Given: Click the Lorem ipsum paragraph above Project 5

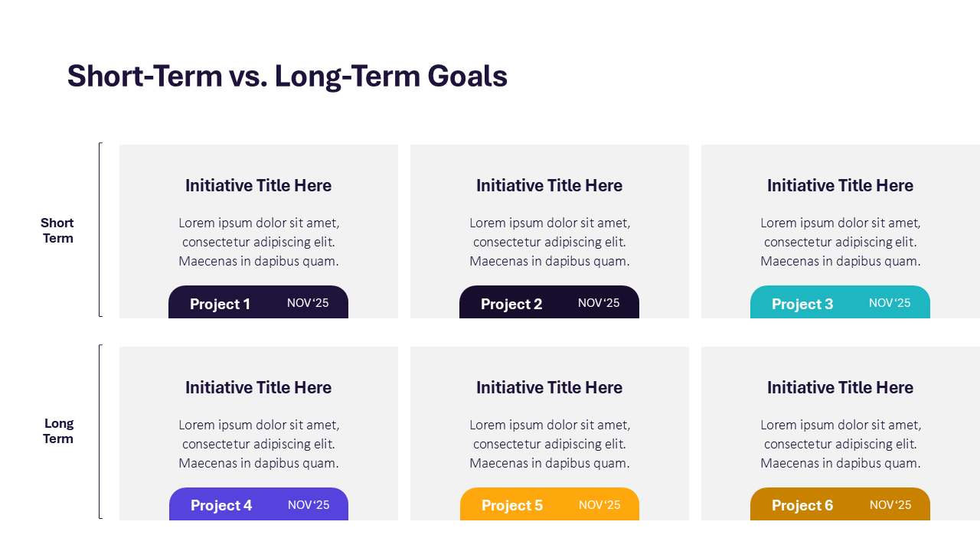Looking at the screenshot, I should (x=549, y=444).
